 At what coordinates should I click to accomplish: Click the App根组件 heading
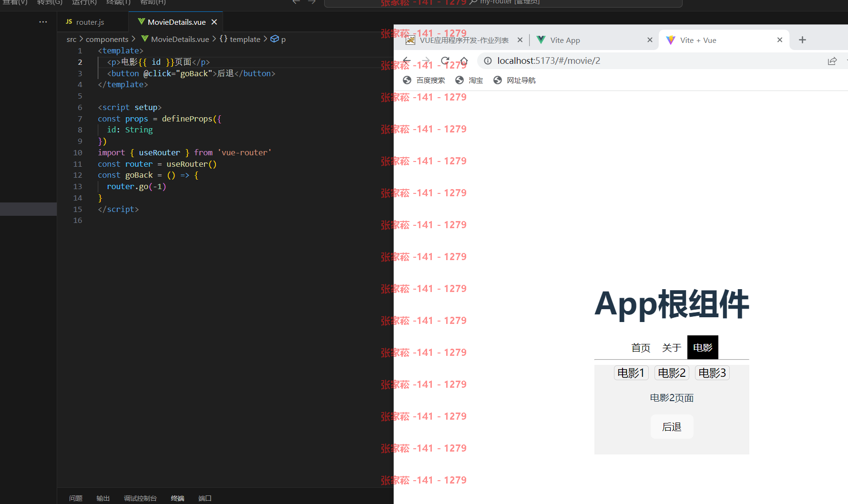click(x=672, y=304)
